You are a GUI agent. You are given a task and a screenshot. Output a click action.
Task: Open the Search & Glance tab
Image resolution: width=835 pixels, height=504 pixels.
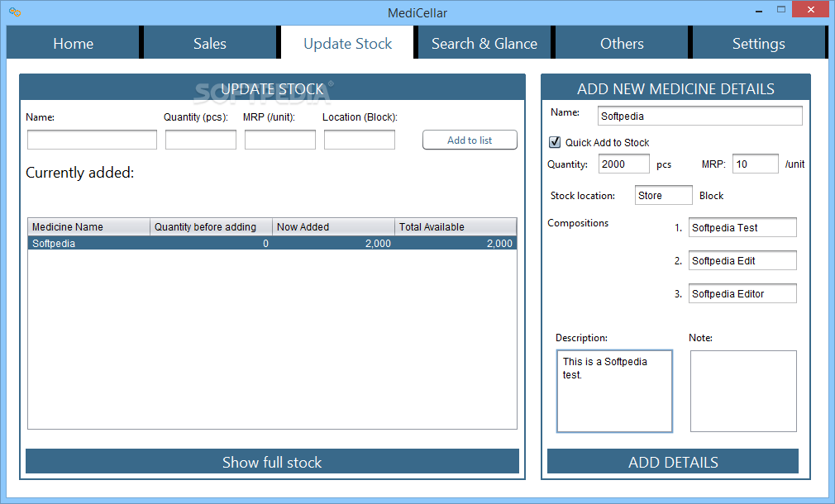click(484, 43)
